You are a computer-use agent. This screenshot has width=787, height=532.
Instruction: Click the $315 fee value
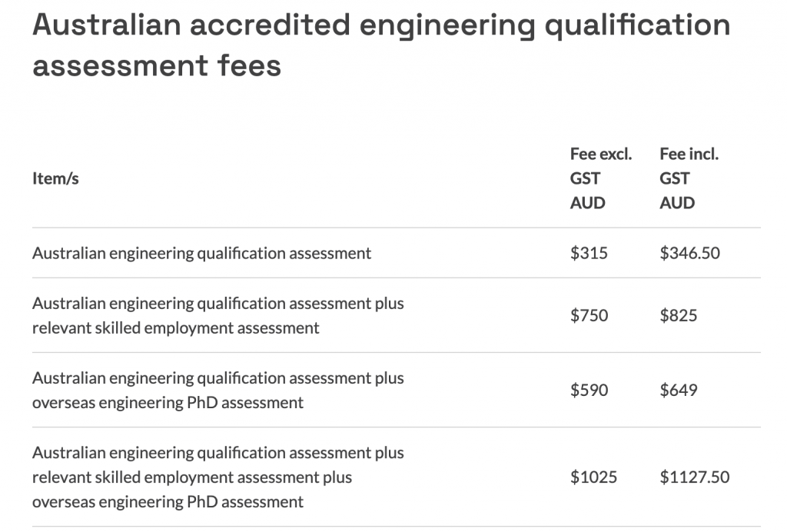[x=589, y=252]
